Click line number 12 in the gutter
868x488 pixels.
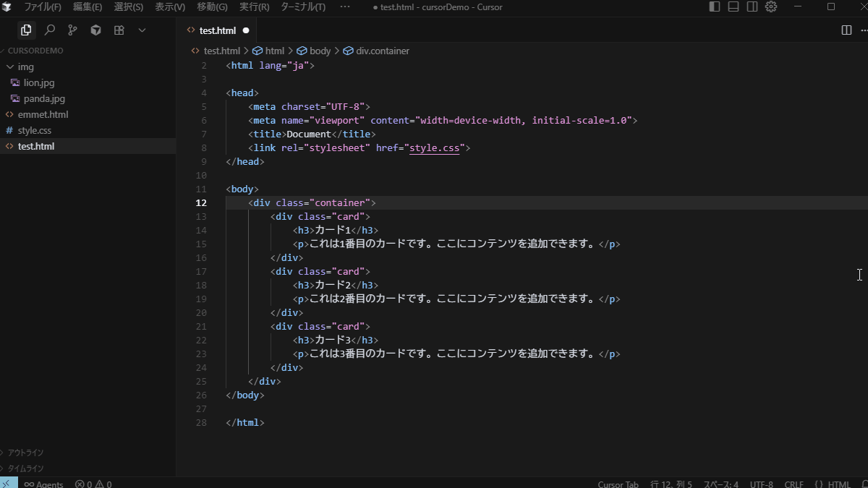201,203
